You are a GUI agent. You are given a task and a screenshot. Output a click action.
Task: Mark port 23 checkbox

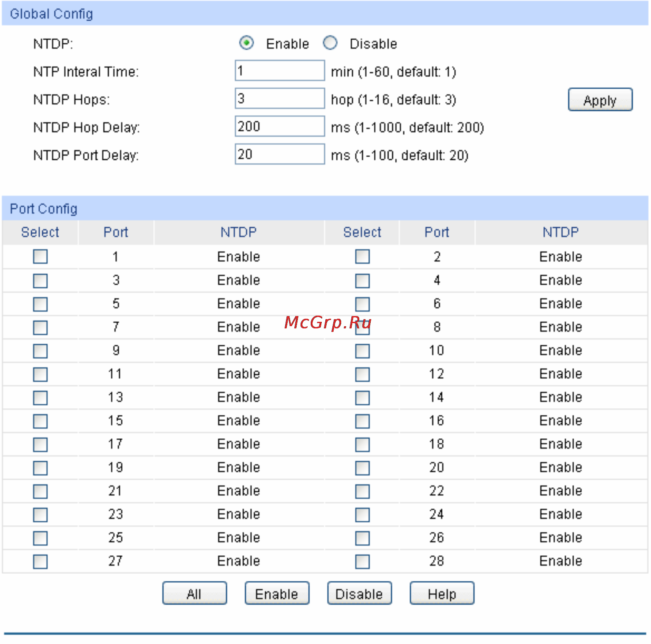[x=40, y=515]
